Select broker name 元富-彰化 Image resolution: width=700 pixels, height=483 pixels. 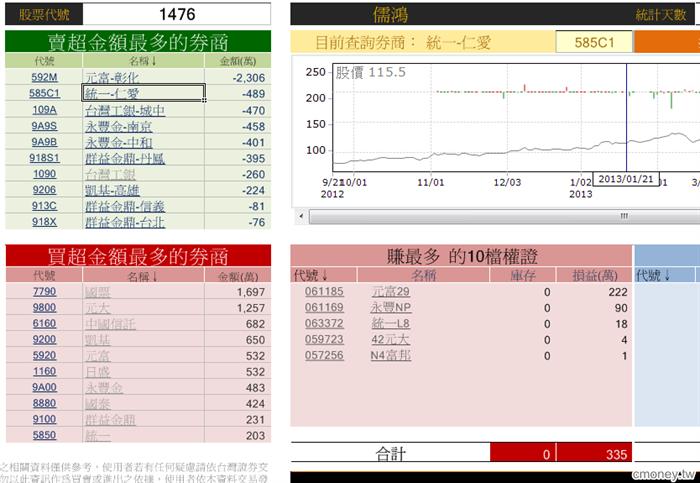(x=112, y=78)
